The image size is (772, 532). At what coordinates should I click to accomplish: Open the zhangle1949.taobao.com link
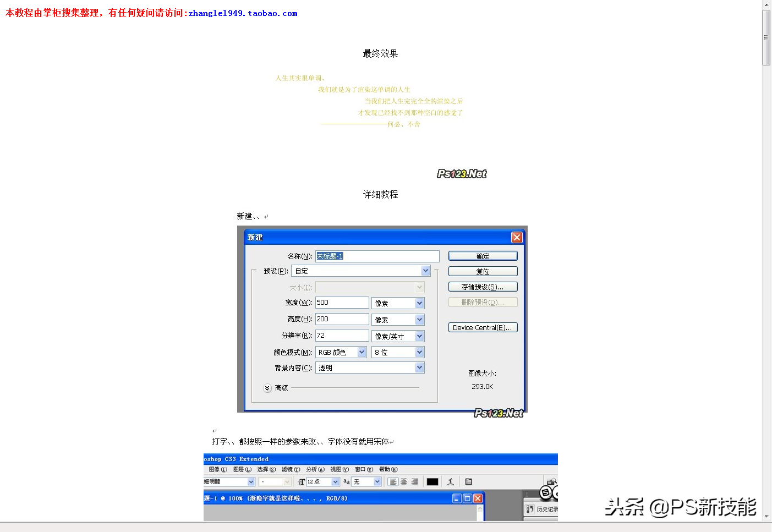click(243, 13)
